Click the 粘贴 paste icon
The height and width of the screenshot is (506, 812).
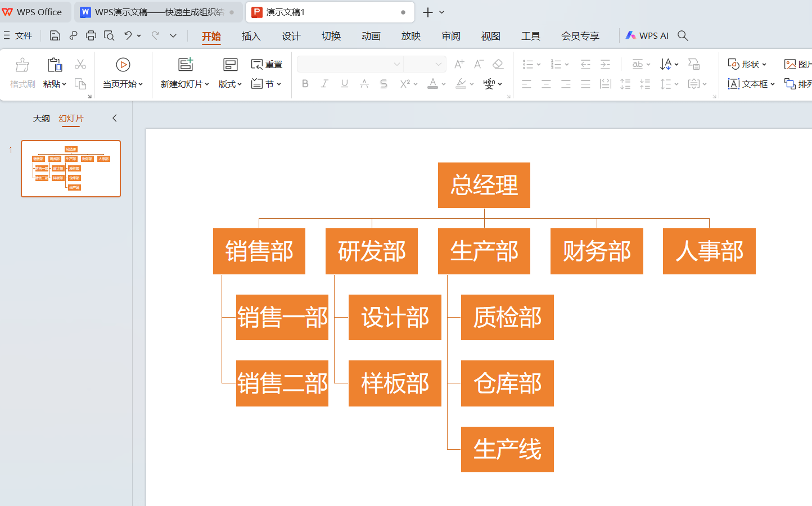coord(54,65)
